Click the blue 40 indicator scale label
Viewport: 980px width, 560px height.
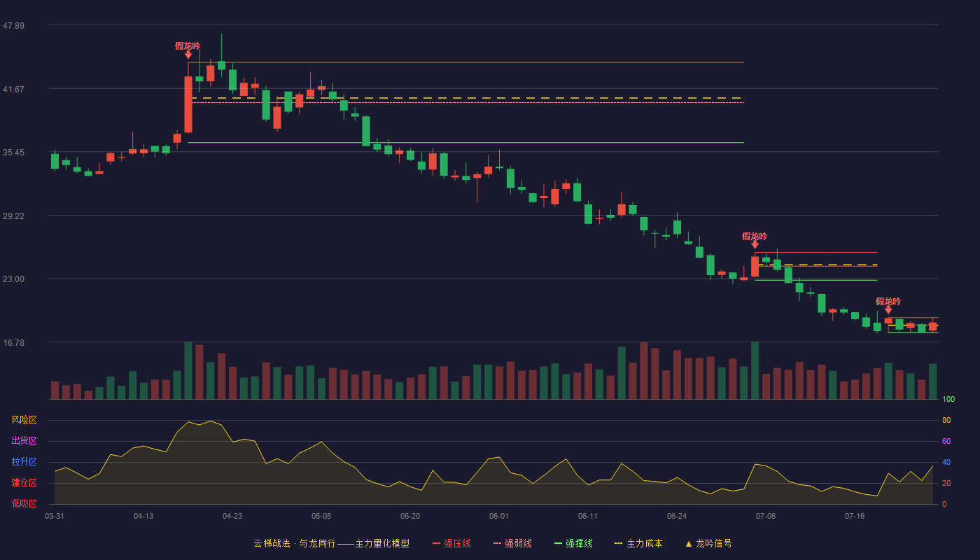click(x=946, y=463)
